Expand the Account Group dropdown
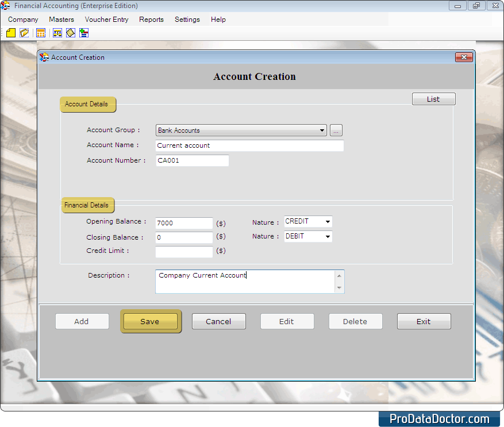The image size is (504, 427). tap(322, 130)
